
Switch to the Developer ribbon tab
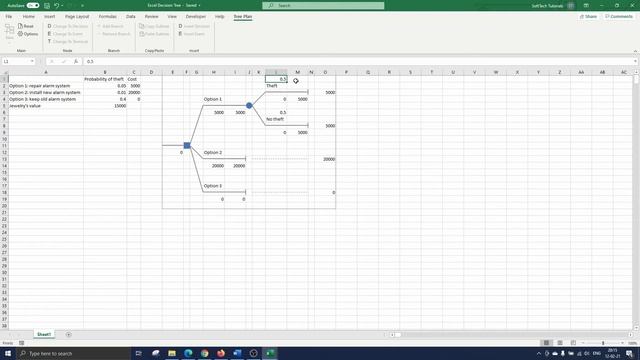196,16
